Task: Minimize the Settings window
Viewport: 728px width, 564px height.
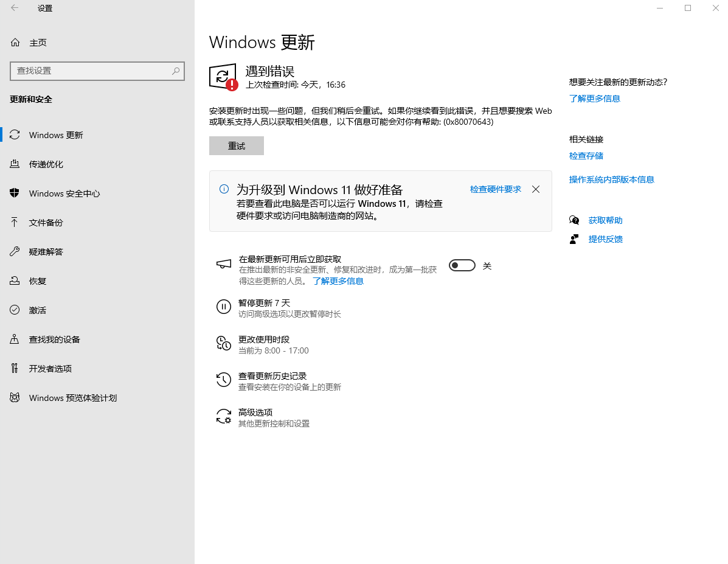Action: [x=660, y=8]
